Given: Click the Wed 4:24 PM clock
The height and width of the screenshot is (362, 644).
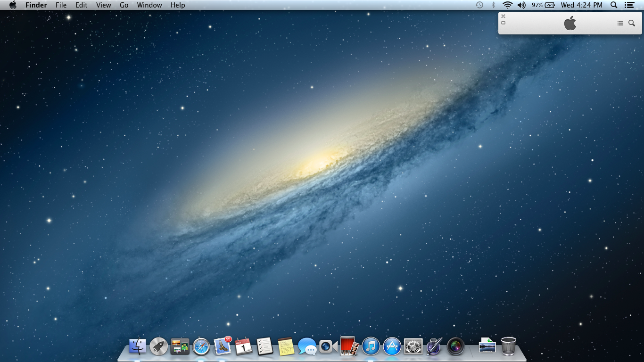Looking at the screenshot, I should click(x=582, y=5).
